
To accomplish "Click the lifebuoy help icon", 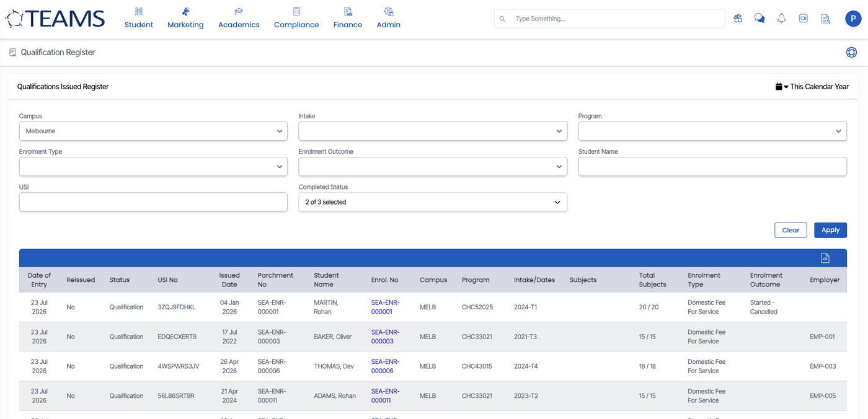I will click(851, 52).
